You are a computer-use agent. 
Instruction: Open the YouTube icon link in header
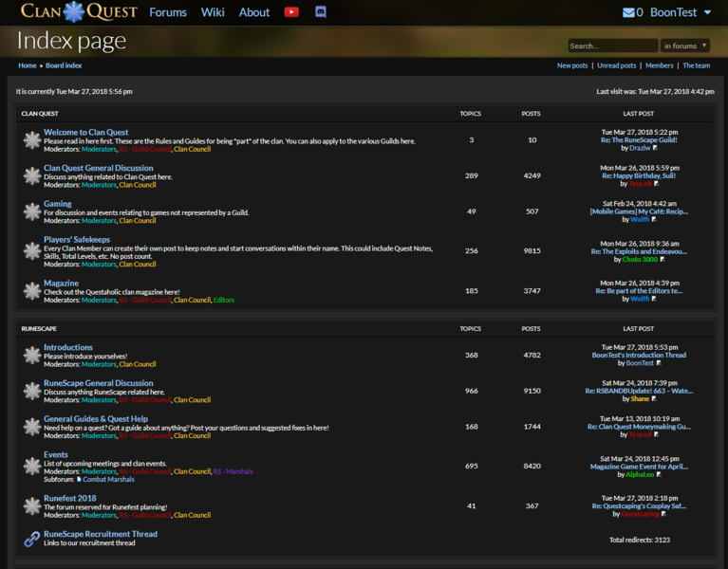point(291,12)
